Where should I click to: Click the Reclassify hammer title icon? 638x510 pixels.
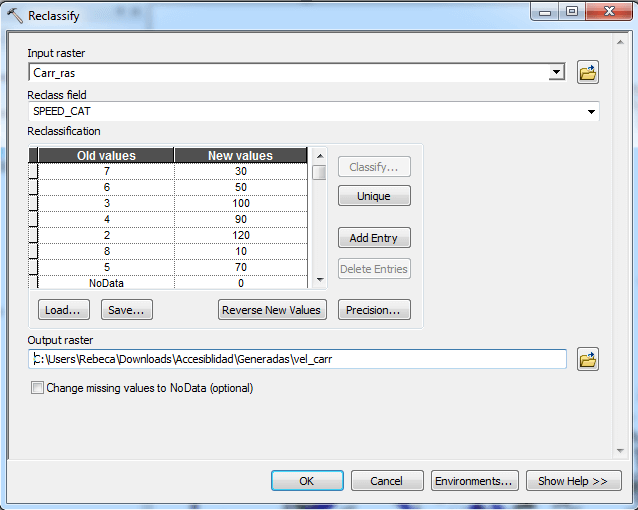15,15
